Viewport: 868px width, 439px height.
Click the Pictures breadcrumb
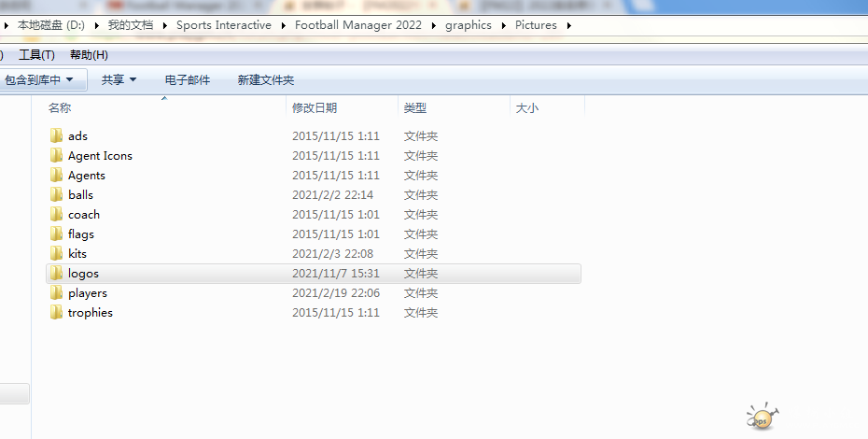[536, 25]
